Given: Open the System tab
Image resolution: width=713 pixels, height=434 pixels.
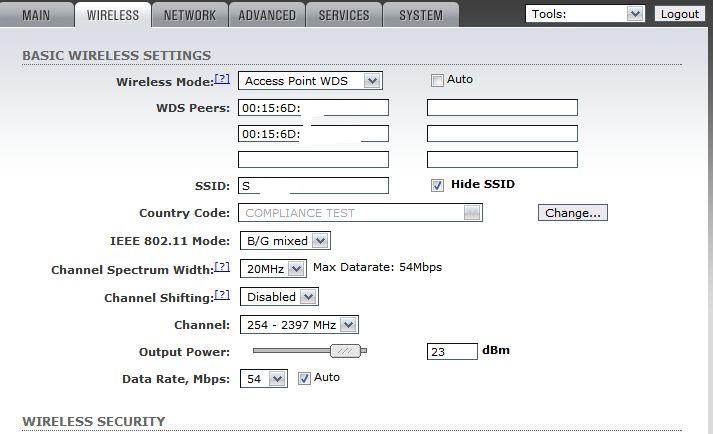Looking at the screenshot, I should pos(420,15).
